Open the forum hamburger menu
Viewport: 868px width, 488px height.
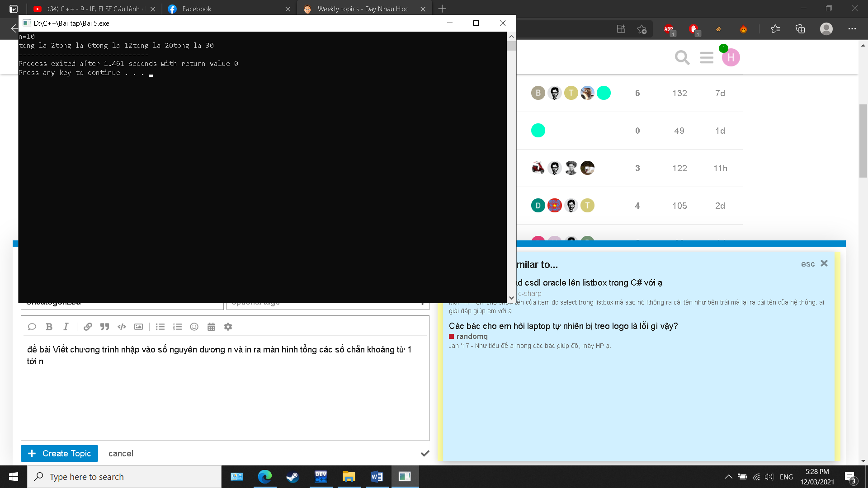707,57
